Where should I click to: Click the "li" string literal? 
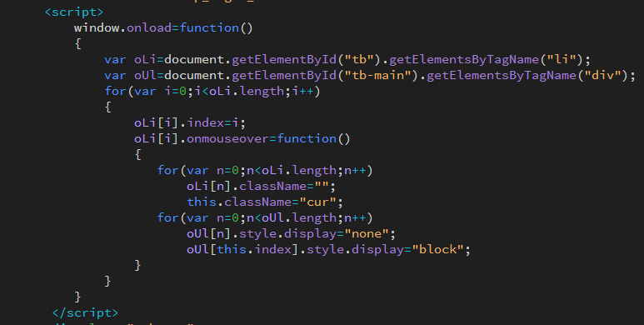click(x=562, y=59)
